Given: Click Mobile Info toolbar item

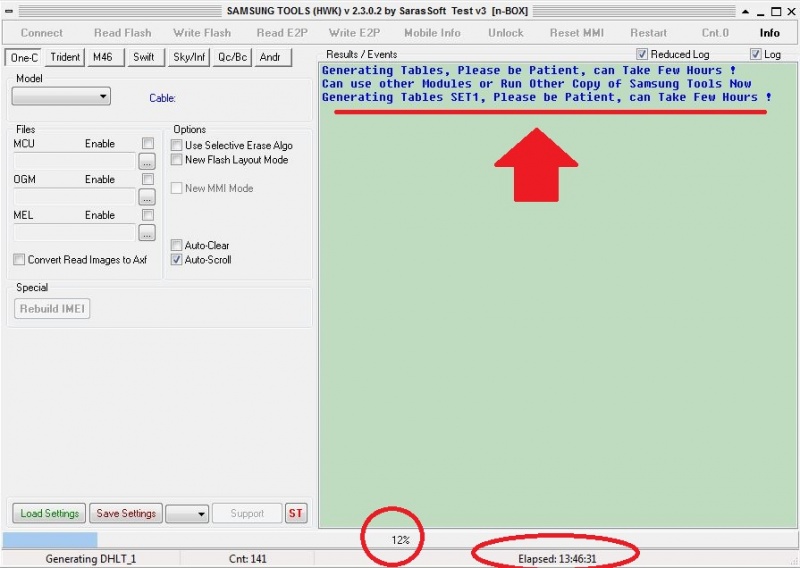Looking at the screenshot, I should 432,33.
